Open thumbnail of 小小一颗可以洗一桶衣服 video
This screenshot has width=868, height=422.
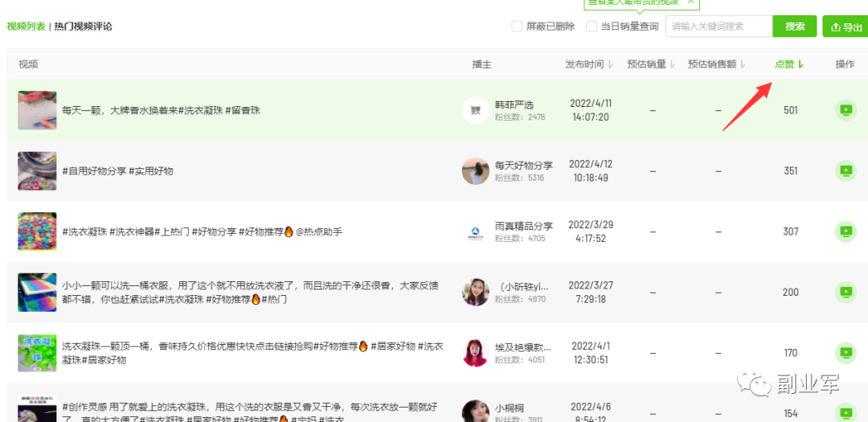pyautogui.click(x=37, y=292)
